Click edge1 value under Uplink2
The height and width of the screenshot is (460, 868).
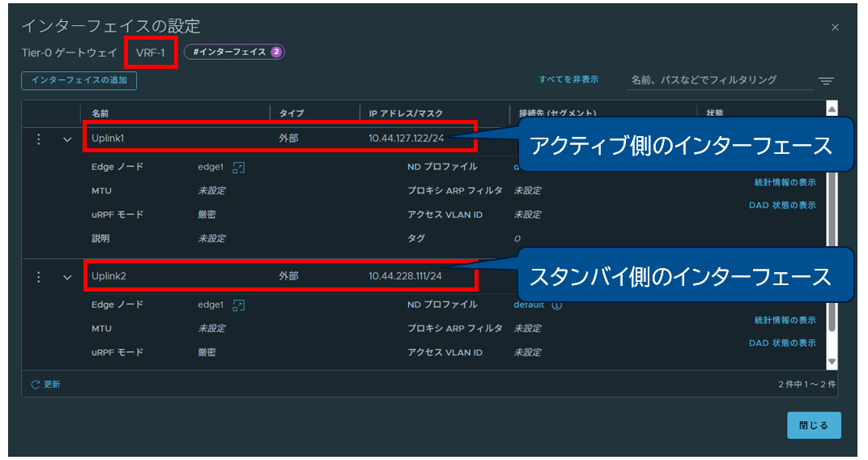click(x=211, y=305)
